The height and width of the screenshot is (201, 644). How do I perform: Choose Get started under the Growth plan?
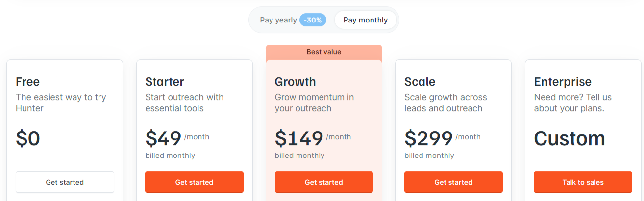pyautogui.click(x=323, y=182)
